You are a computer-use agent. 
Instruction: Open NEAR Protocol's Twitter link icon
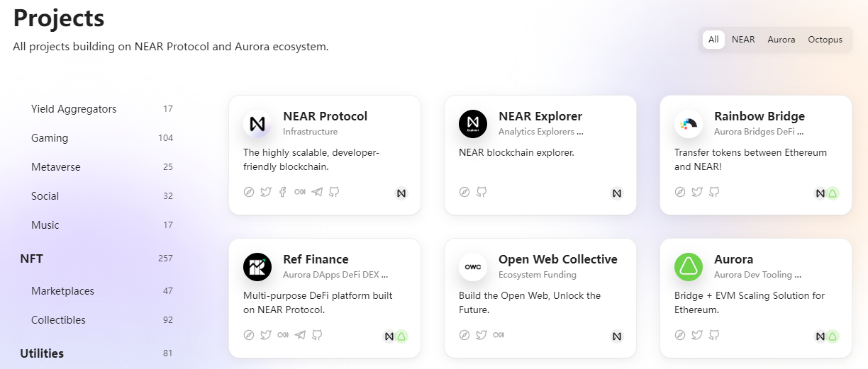pos(266,192)
